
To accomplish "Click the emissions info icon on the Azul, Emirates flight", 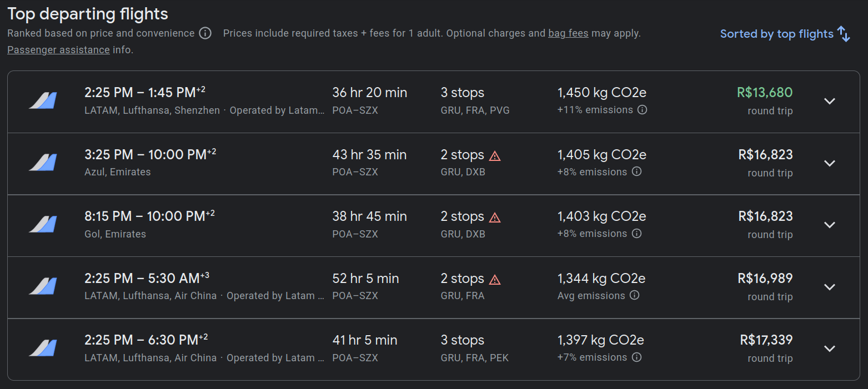I will coord(637,171).
